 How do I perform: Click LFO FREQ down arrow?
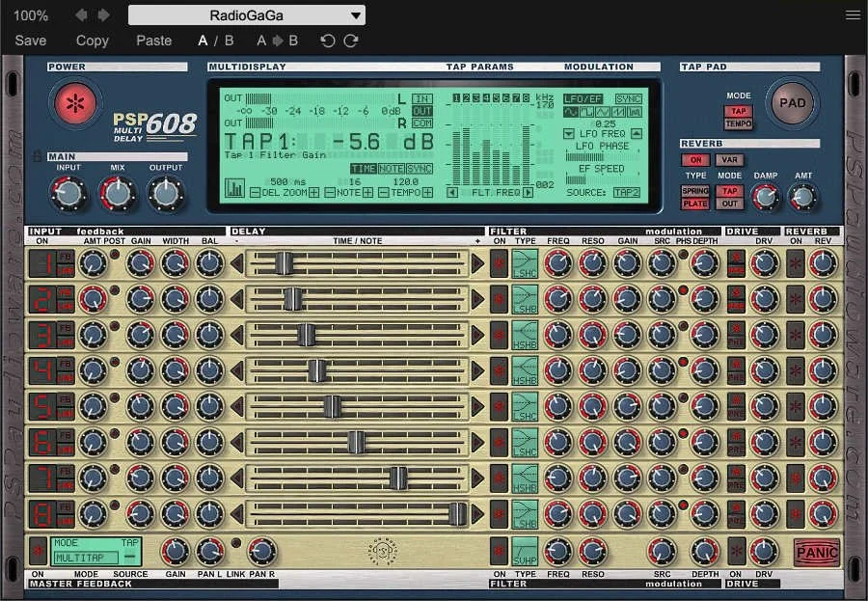point(568,133)
